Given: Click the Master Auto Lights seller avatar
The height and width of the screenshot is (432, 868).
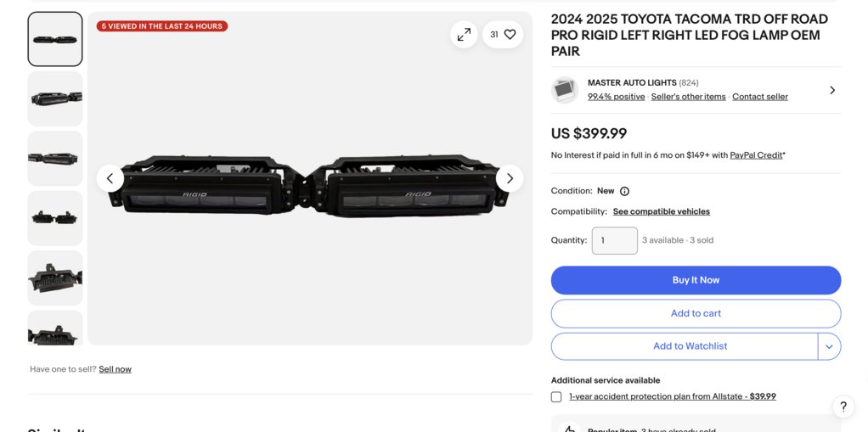Looking at the screenshot, I should click(x=565, y=90).
